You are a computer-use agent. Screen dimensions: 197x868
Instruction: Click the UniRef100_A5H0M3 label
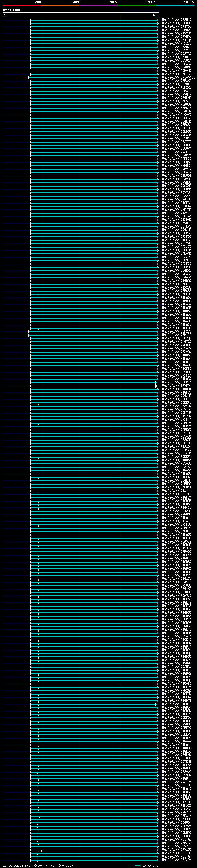coord(177,71)
